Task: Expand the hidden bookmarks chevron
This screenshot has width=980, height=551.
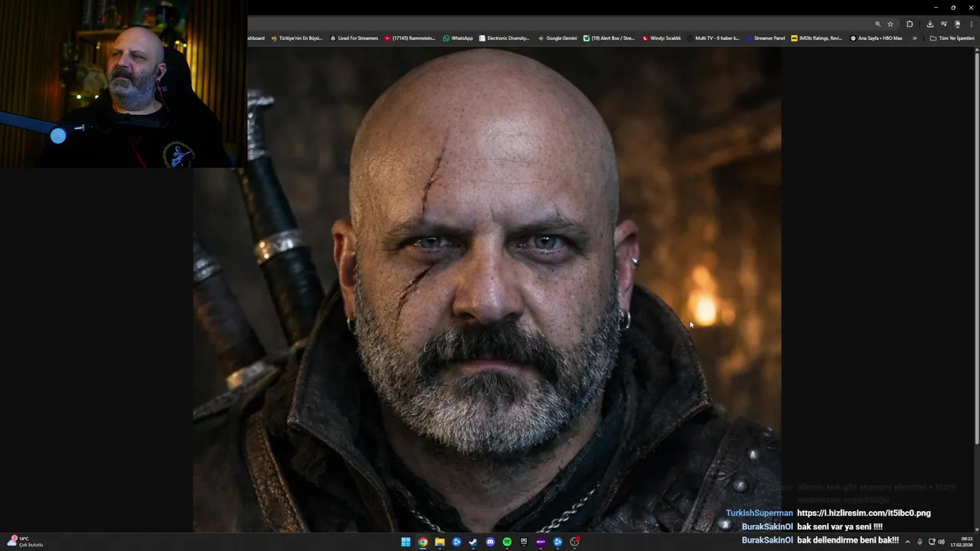Action: (x=914, y=37)
